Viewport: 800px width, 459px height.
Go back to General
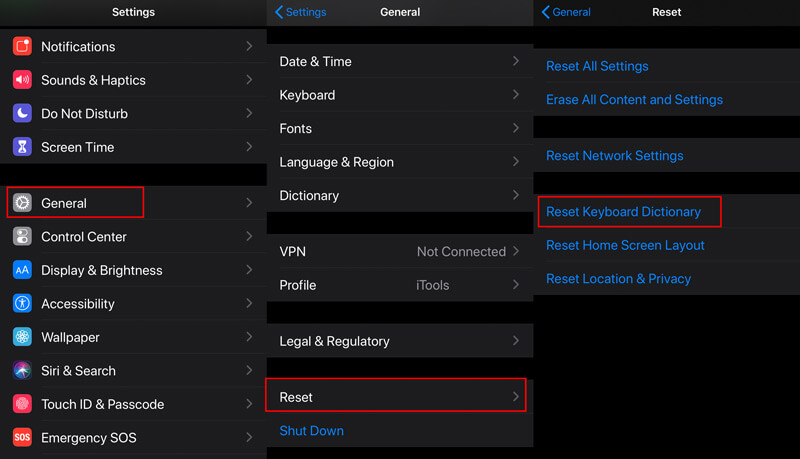pyautogui.click(x=566, y=12)
